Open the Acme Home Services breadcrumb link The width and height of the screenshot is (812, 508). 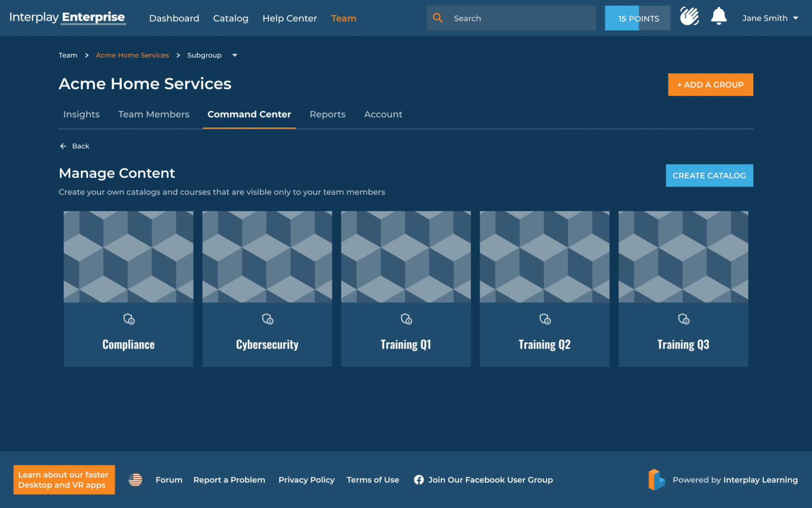[x=132, y=55]
